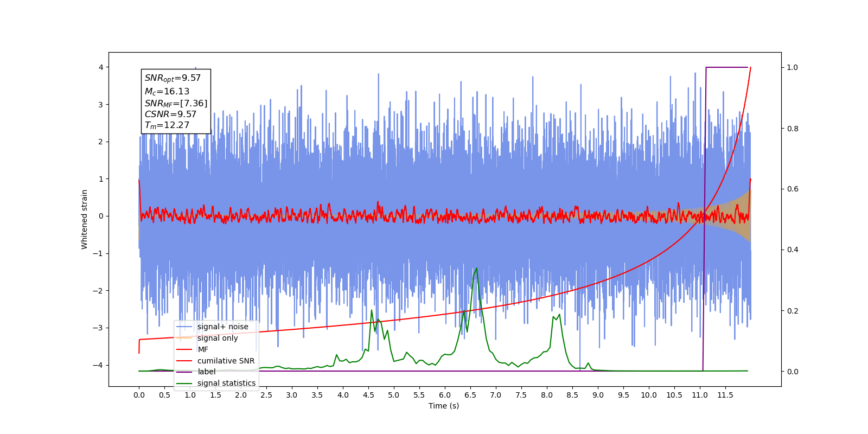Click the 1.0 tick on the right axis
The width and height of the screenshot is (868, 434).
pos(793,67)
